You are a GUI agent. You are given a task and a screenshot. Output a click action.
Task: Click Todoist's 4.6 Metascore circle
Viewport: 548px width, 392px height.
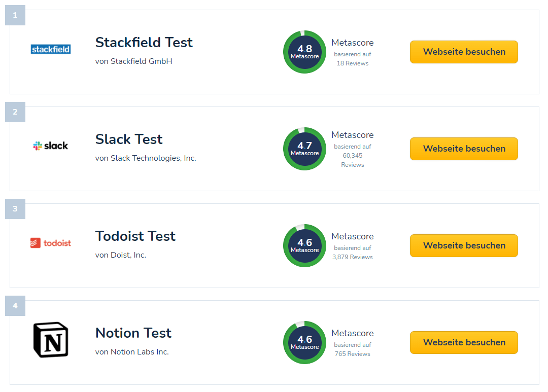[305, 245]
